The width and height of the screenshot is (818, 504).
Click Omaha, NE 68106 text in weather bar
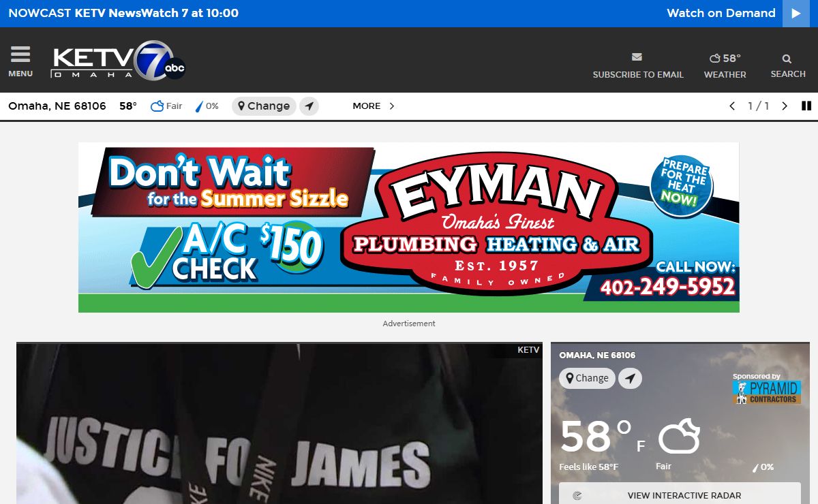57,106
